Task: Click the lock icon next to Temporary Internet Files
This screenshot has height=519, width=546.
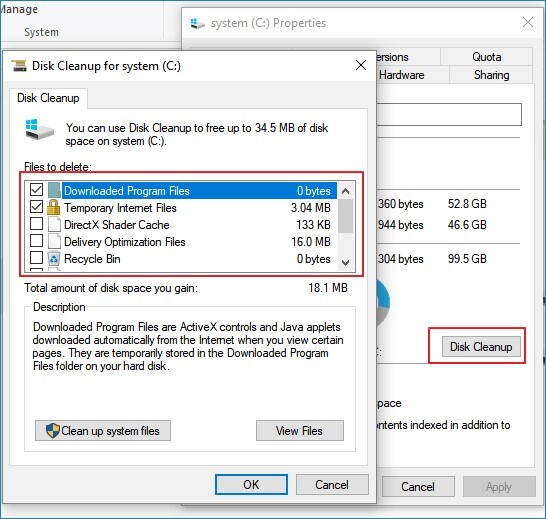Action: (53, 207)
